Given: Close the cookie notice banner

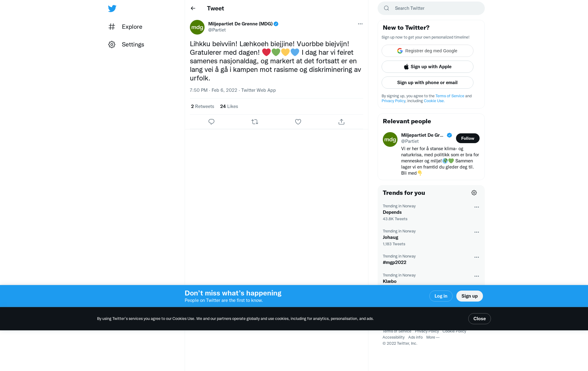Looking at the screenshot, I should click(x=479, y=319).
